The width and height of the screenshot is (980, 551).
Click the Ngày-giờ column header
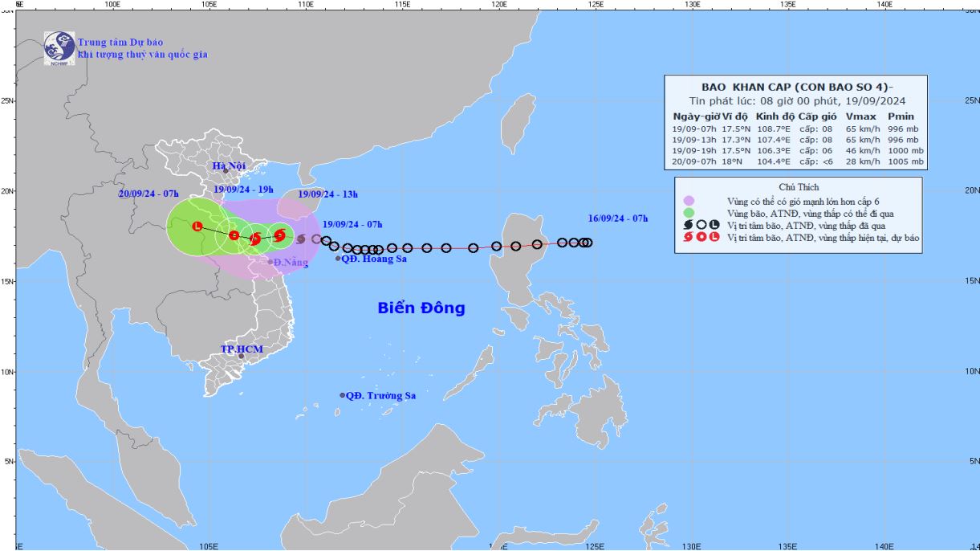[696, 116]
